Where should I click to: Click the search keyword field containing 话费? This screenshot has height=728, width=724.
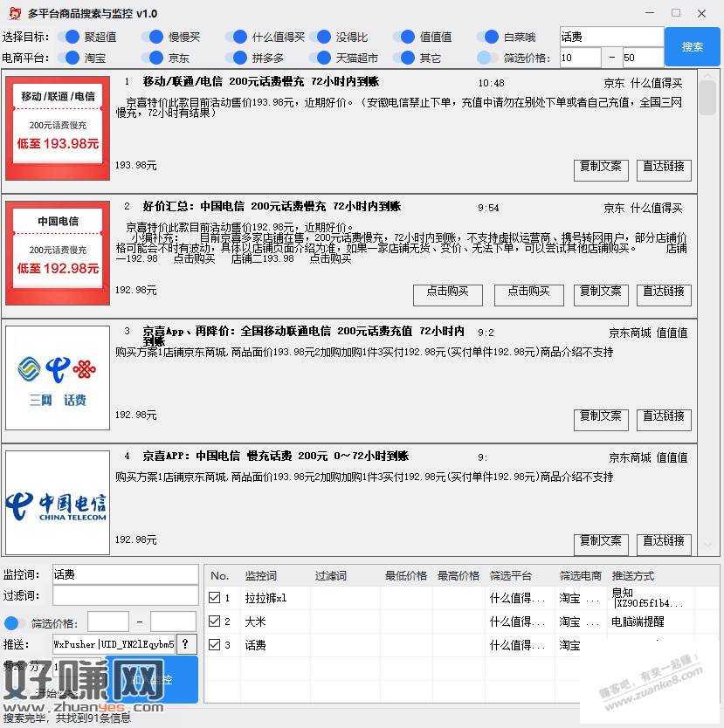pos(610,37)
